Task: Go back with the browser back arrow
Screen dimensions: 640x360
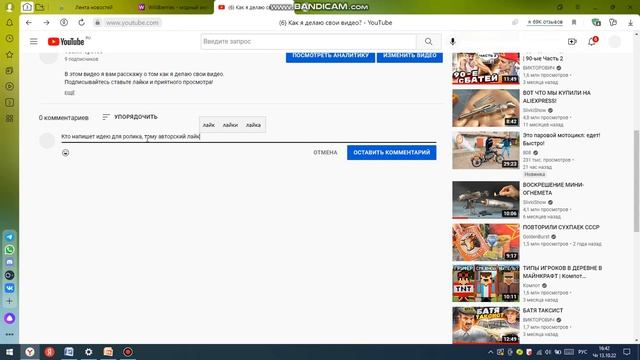Action: [29, 22]
